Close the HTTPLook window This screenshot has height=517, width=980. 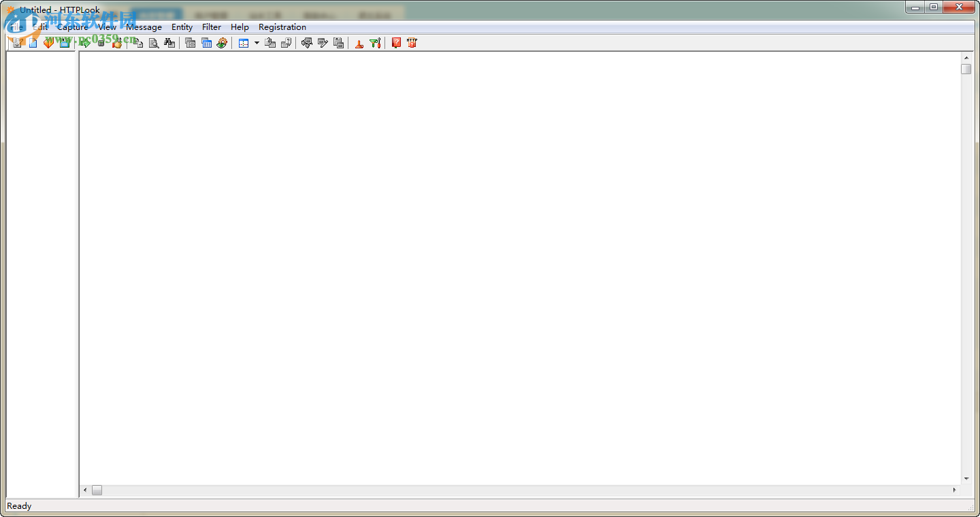959,7
